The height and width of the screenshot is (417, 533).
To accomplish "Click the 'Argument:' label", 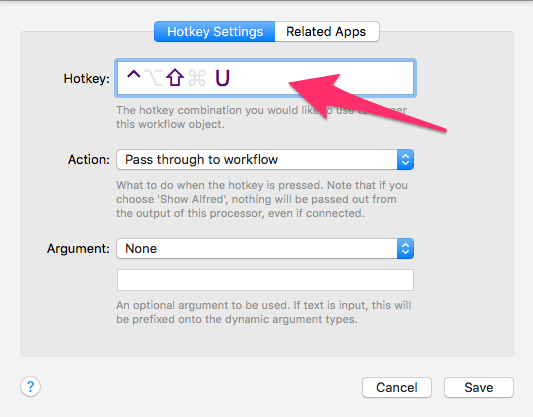I will (x=78, y=249).
